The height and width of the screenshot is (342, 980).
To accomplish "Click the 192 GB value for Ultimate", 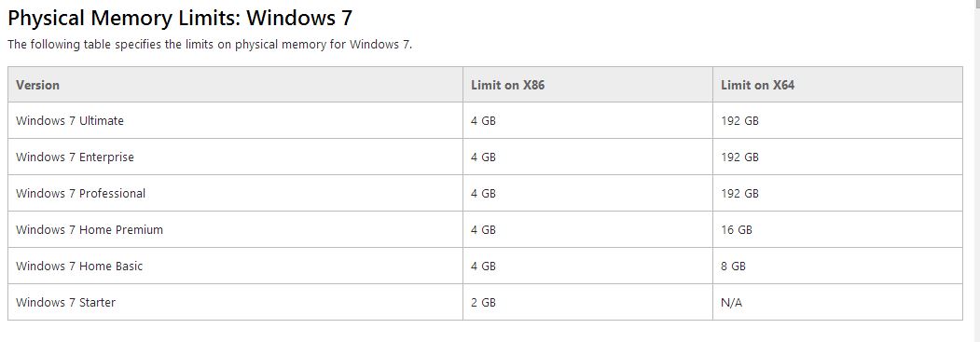I will pos(739,121).
